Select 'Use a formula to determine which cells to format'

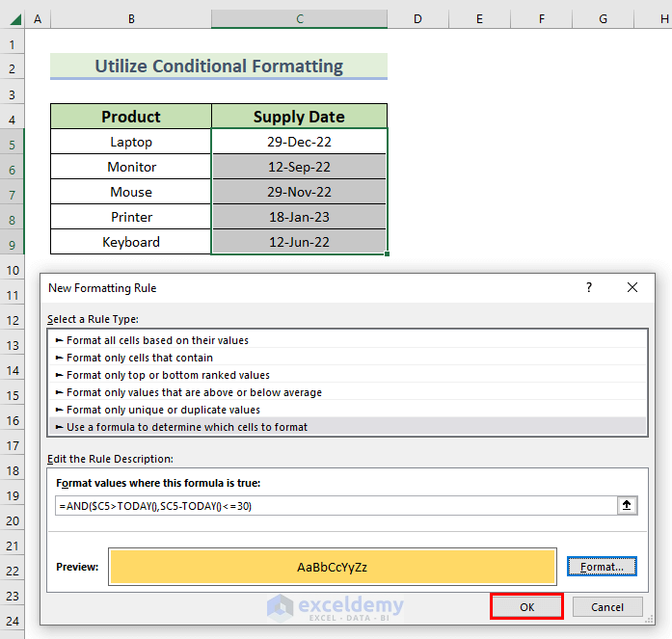click(187, 427)
